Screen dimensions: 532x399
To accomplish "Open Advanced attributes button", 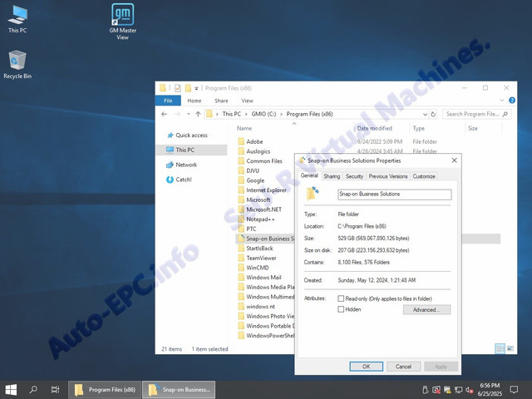I will click(426, 310).
